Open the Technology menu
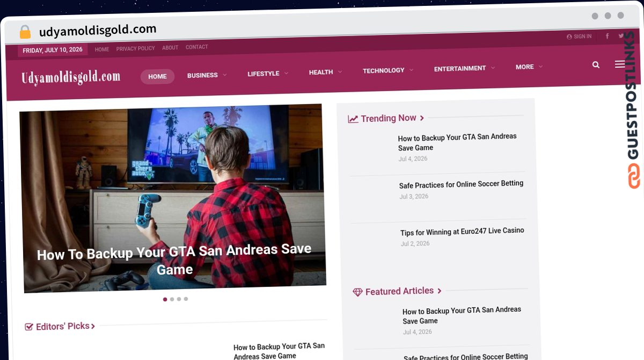This screenshot has height=360, width=644. (x=384, y=70)
